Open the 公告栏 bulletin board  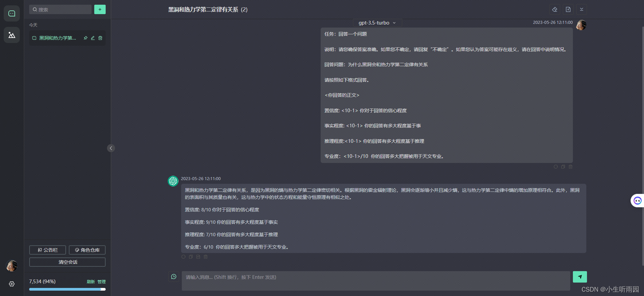[48, 250]
